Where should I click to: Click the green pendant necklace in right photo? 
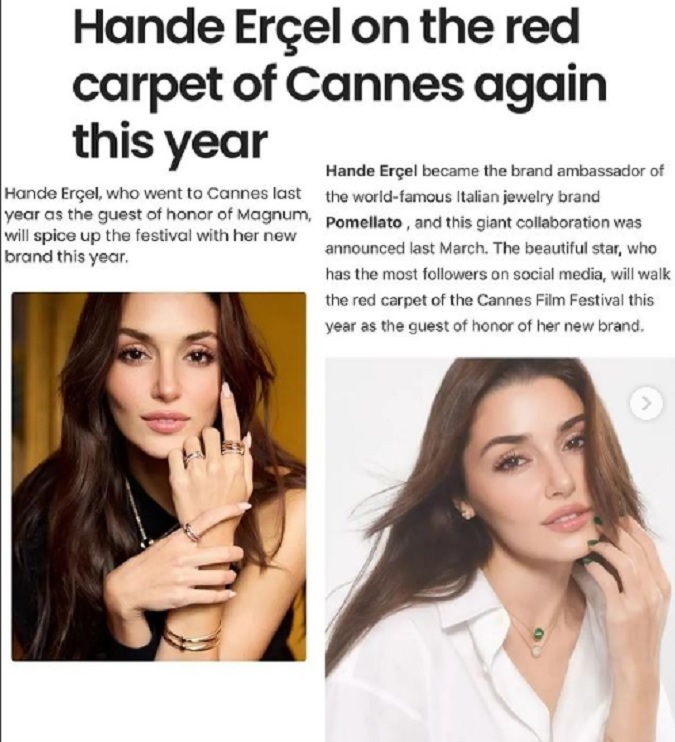pyautogui.click(x=538, y=632)
